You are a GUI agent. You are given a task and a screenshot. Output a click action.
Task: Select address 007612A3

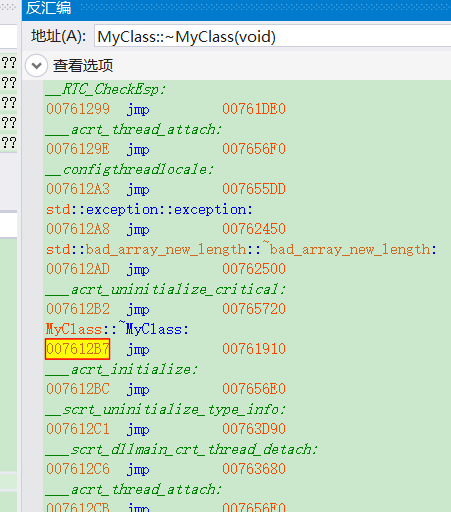(78, 189)
